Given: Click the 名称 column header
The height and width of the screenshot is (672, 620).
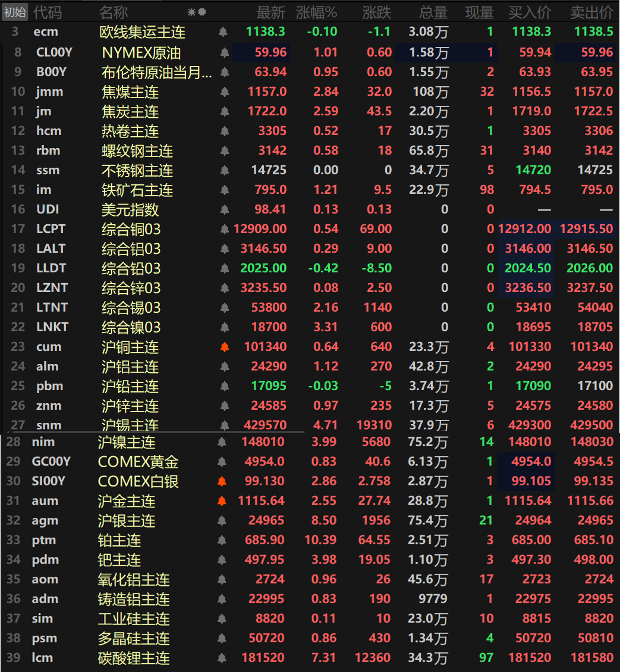Looking at the screenshot, I should (x=113, y=12).
